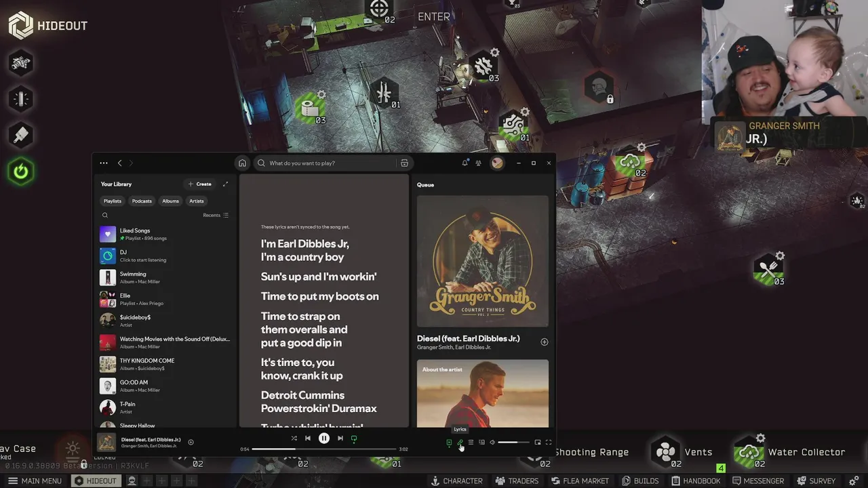The height and width of the screenshot is (488, 868).
Task: Add Diesel to playlist from Queue panel
Action: point(544,342)
